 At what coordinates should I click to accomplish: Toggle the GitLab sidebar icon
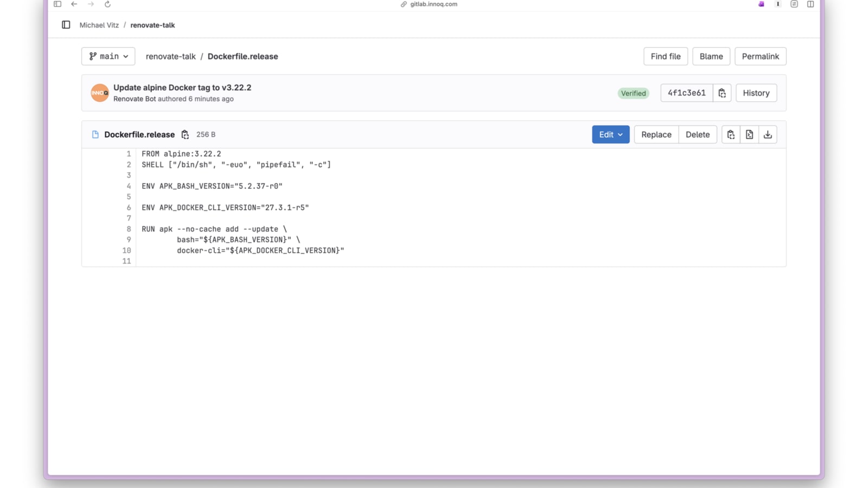66,25
